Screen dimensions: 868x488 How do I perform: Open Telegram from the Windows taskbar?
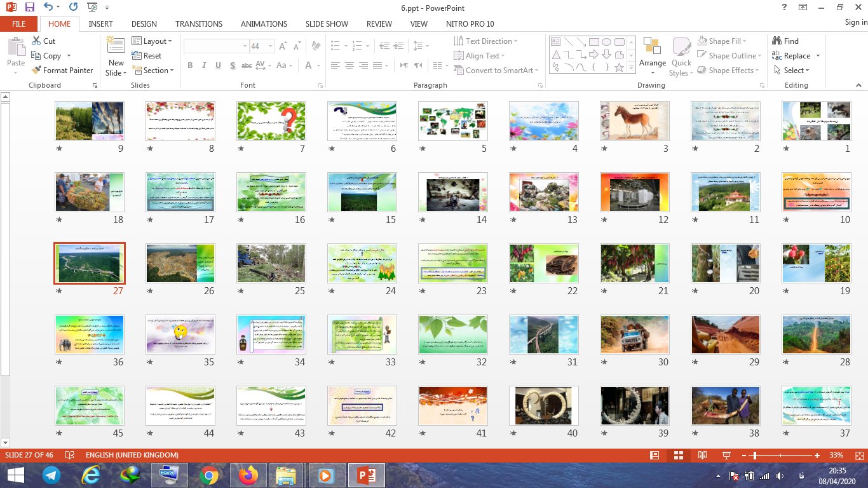(51, 475)
